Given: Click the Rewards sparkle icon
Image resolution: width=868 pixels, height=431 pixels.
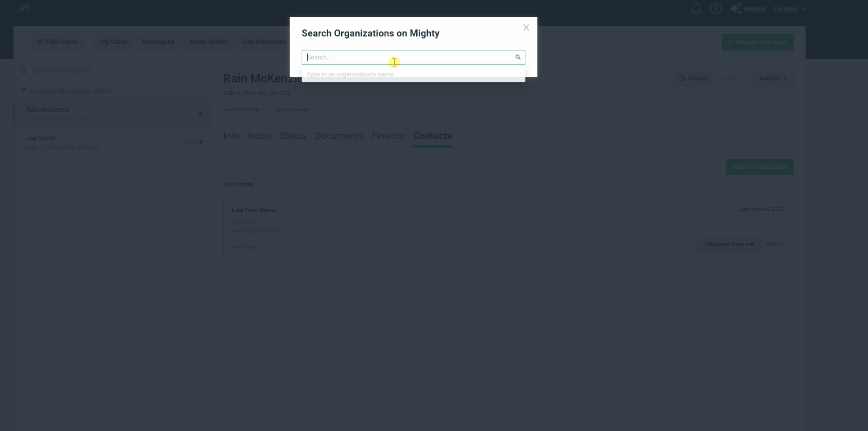Looking at the screenshot, I should (735, 8).
